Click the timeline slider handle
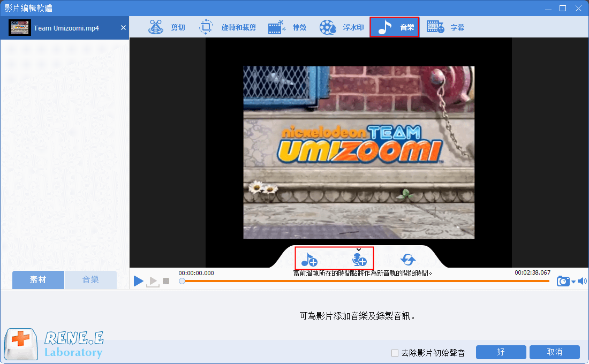This screenshot has width=589, height=364. tap(182, 281)
